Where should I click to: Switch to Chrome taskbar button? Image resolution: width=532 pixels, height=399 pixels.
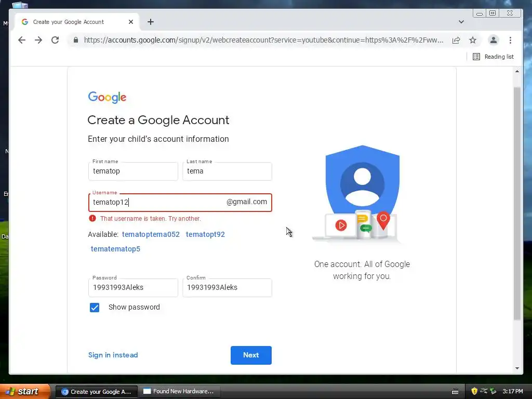point(96,392)
